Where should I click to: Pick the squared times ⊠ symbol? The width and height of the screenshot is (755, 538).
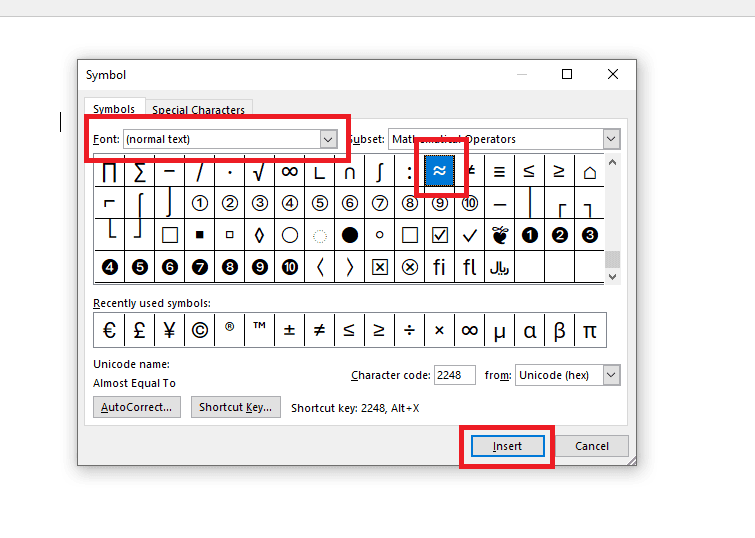coord(379,267)
